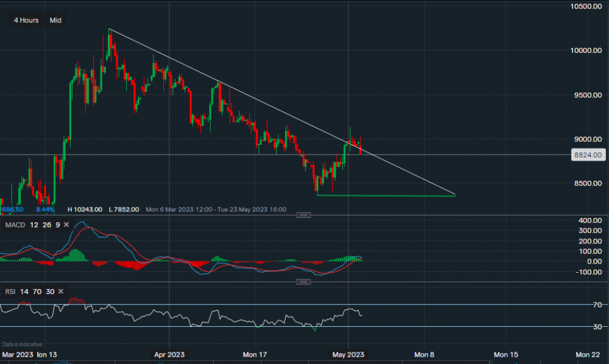Viewport: 609px width, 364px height.
Task: Select the green horizontal support line
Action: point(390,195)
